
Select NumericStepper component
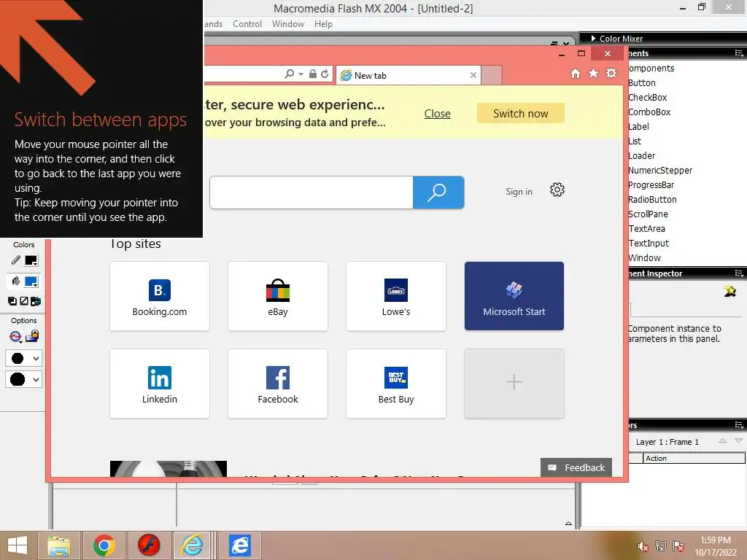pyautogui.click(x=660, y=170)
